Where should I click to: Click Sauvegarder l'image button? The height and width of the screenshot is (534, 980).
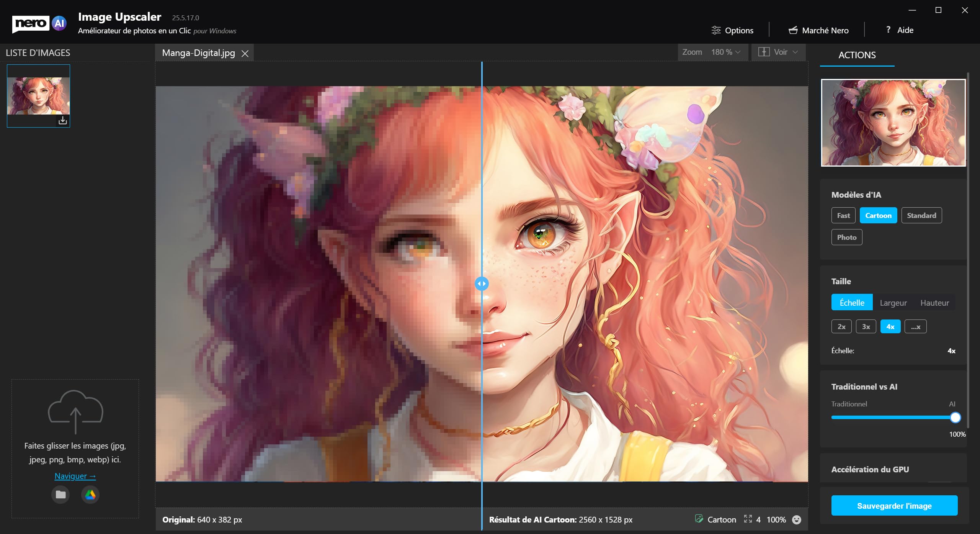coord(894,506)
